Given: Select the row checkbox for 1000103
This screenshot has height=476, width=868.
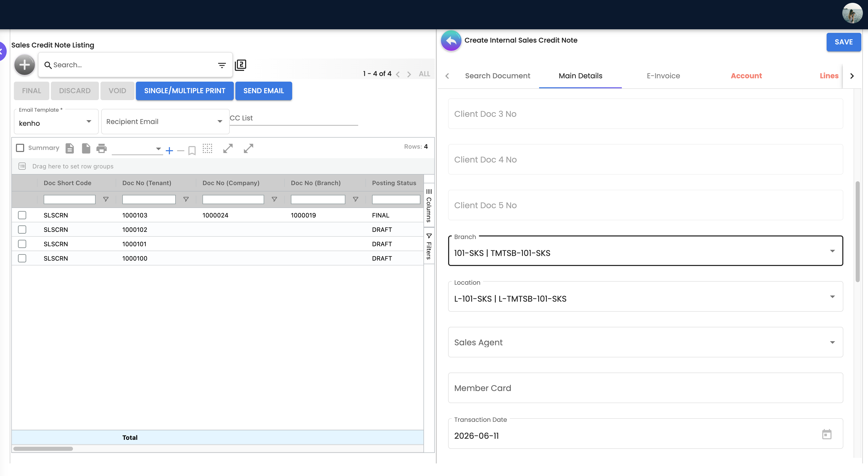Looking at the screenshot, I should tap(22, 215).
